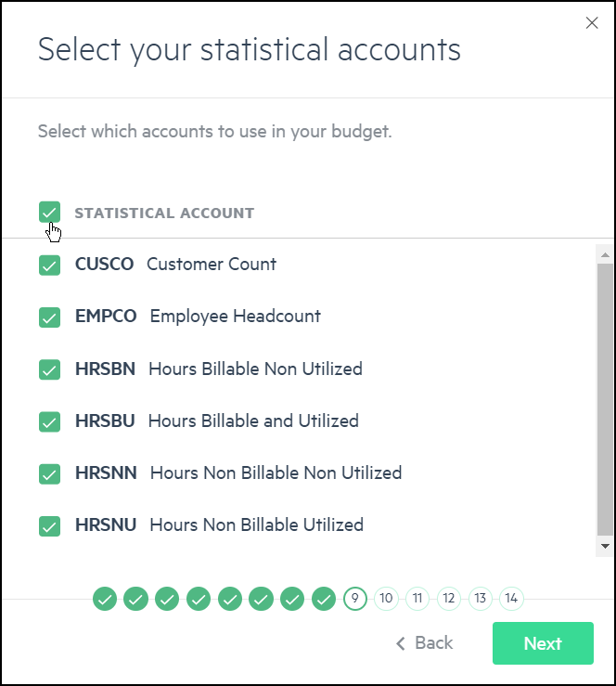Deselect HRSBU Hours Billable and Utilized
This screenshot has width=616, height=686.
click(49, 421)
